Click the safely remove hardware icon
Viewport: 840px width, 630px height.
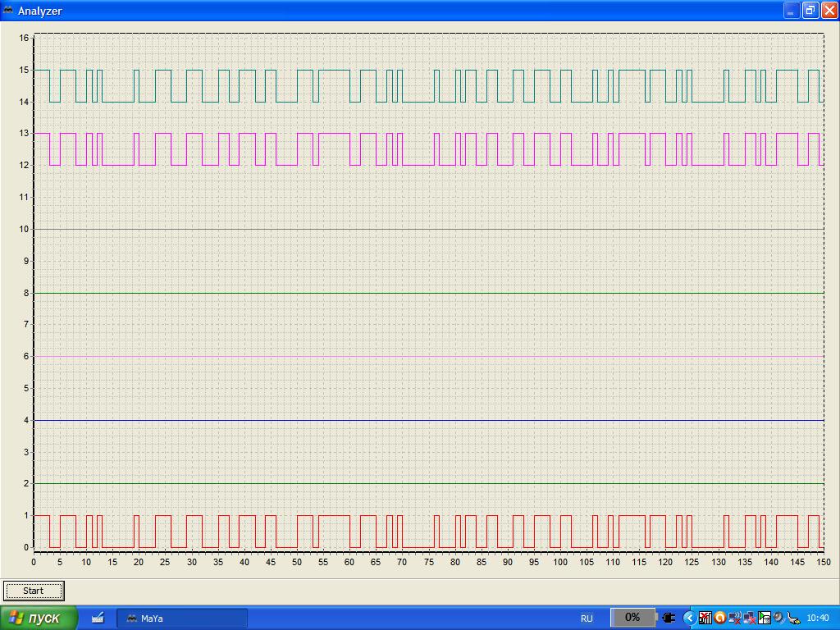793,619
